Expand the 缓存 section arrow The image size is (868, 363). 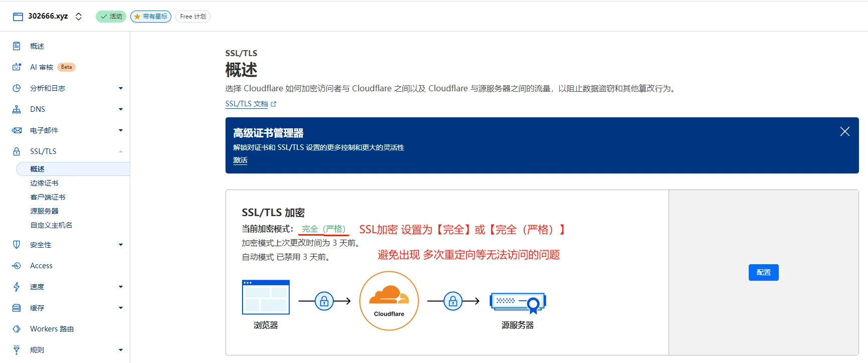tap(121, 308)
